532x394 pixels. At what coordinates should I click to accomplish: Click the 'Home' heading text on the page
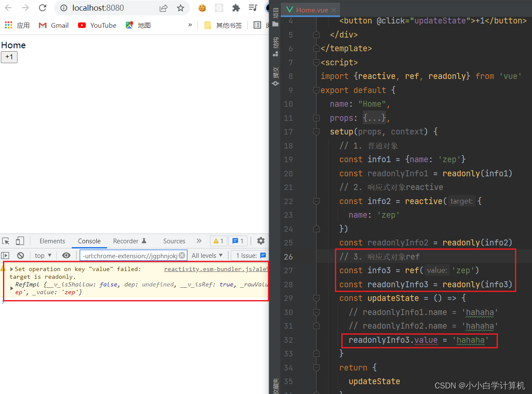(13, 45)
